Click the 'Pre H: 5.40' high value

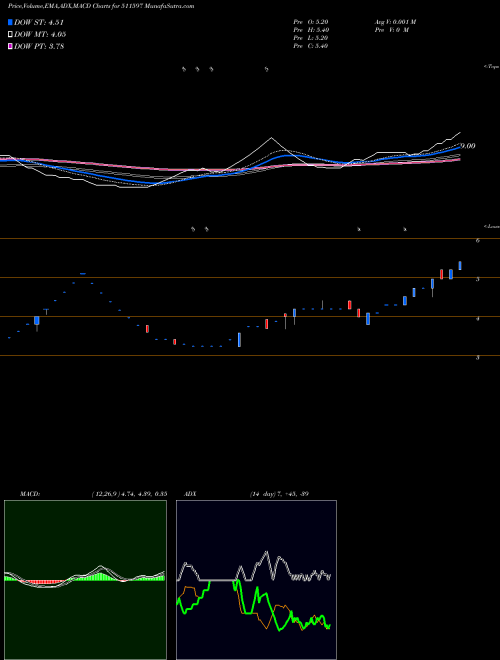tap(311, 30)
